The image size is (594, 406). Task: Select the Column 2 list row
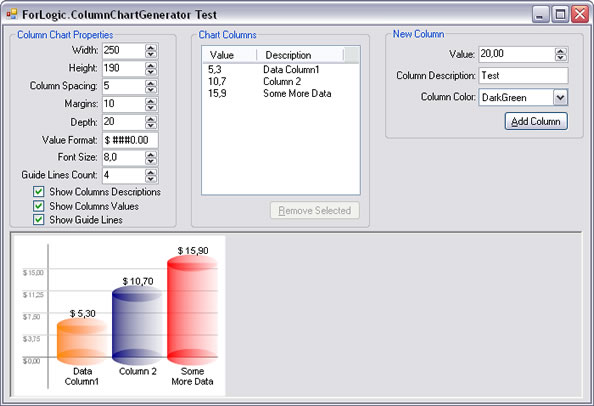(281, 81)
